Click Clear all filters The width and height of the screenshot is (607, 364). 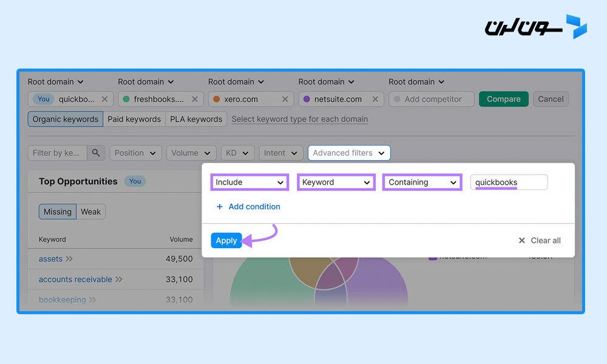pyautogui.click(x=540, y=240)
